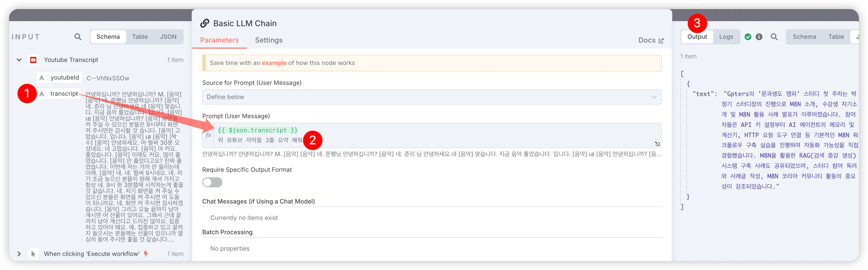
Task: Open search in the Output panel
Action: click(774, 37)
